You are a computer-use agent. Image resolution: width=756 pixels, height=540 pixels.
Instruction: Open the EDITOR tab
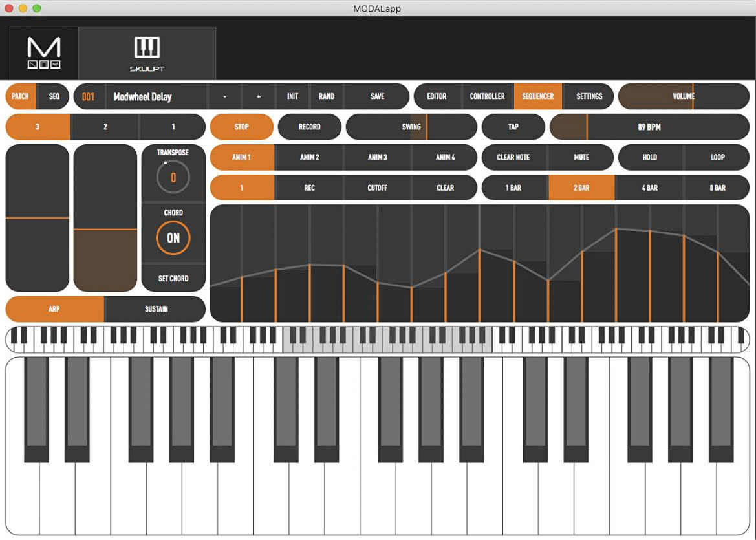[x=437, y=96]
